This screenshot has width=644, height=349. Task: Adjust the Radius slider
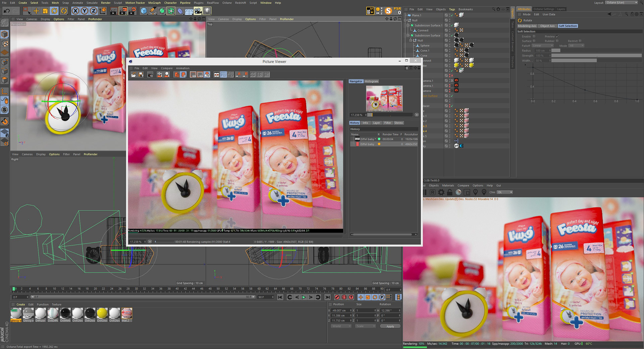point(596,51)
